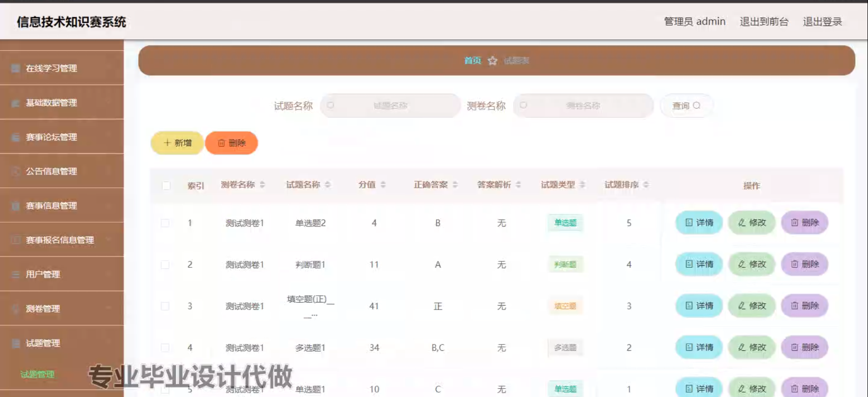868x397 pixels.
Task: Expand 测卷管理 menu arrow
Action: coord(108,308)
